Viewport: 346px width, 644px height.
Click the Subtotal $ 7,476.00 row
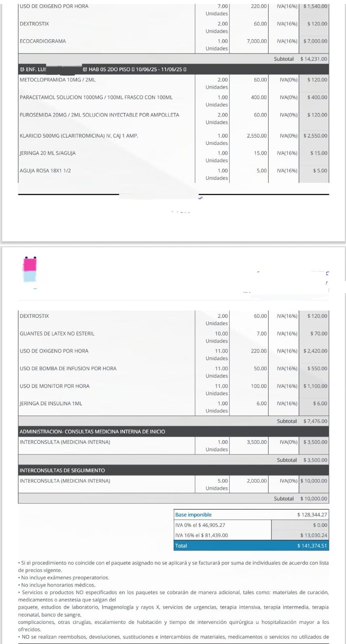click(x=174, y=421)
